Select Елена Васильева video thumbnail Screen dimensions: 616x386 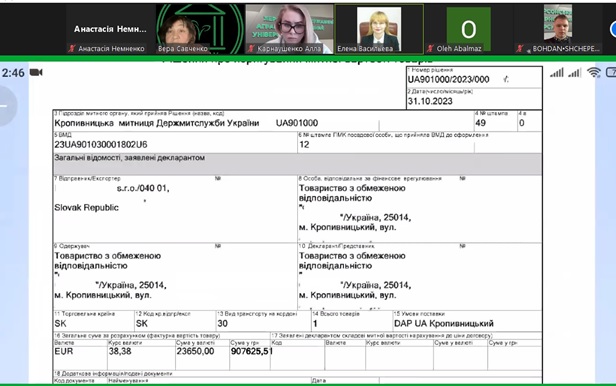379,29
